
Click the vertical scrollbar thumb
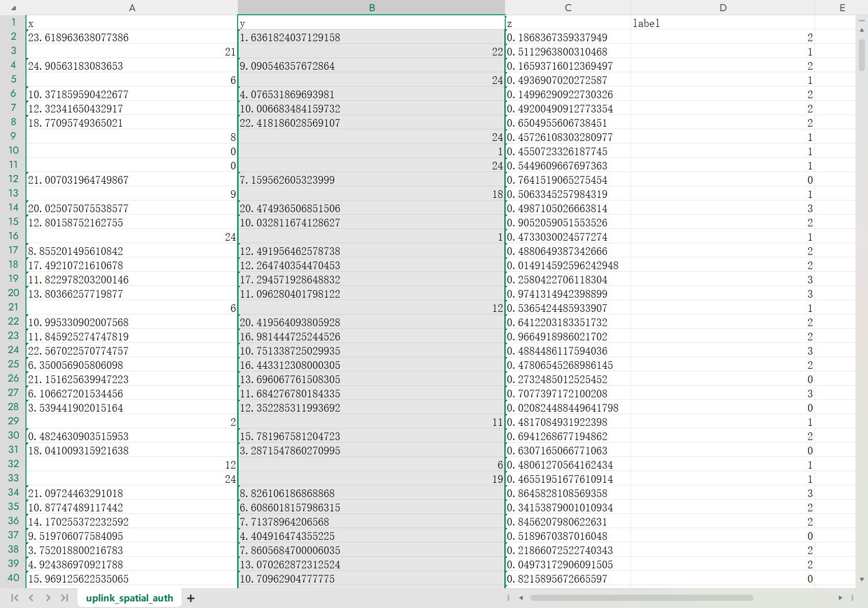(x=861, y=55)
